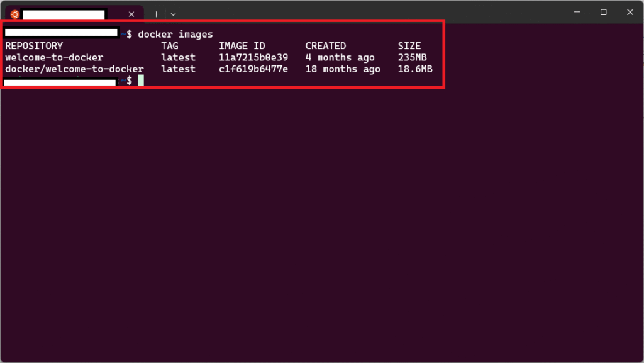The image size is (644, 363).
Task: Click the typed 'docker images' command
Action: pos(175,35)
